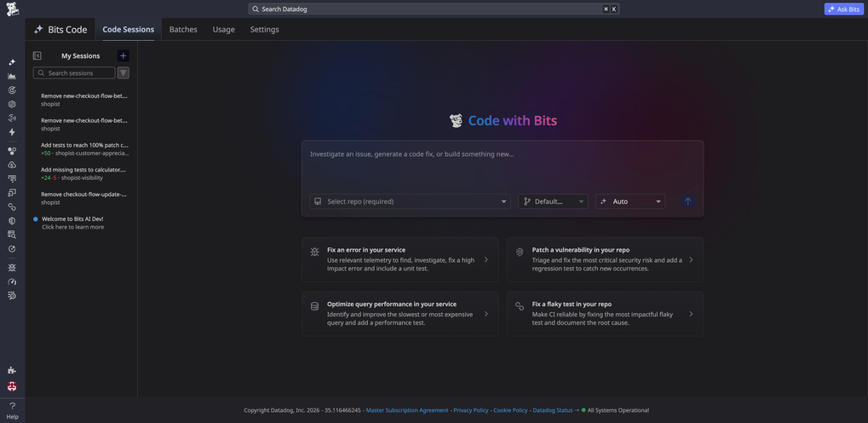The width and height of the screenshot is (868, 423).
Task: Open the chain-link sidebar icon
Action: click(x=12, y=206)
